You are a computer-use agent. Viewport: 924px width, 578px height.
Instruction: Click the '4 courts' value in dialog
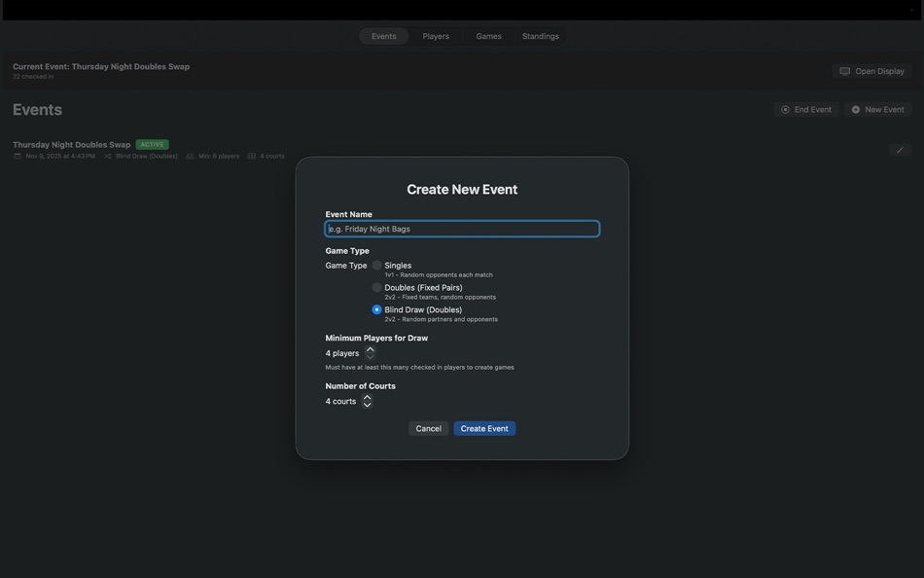point(340,401)
